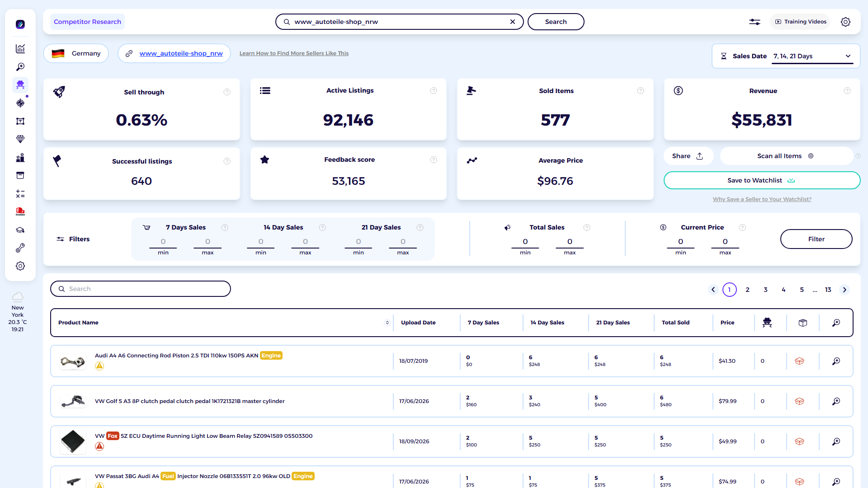Viewport: 868px width, 488px height.
Task: Go to page 3
Action: 766,290
